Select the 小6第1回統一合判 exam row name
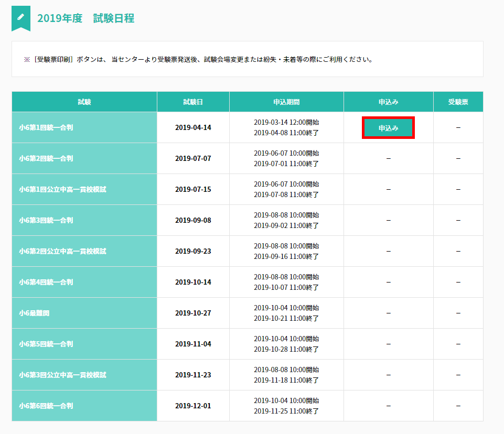The image size is (504, 434). coord(46,127)
